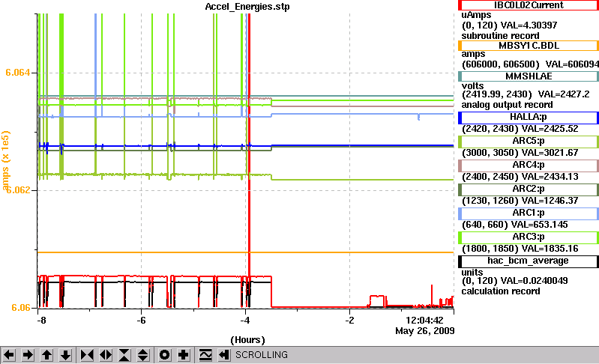Click the small red bump after -2 hours
The height and width of the screenshot is (364, 599).
coord(377,300)
